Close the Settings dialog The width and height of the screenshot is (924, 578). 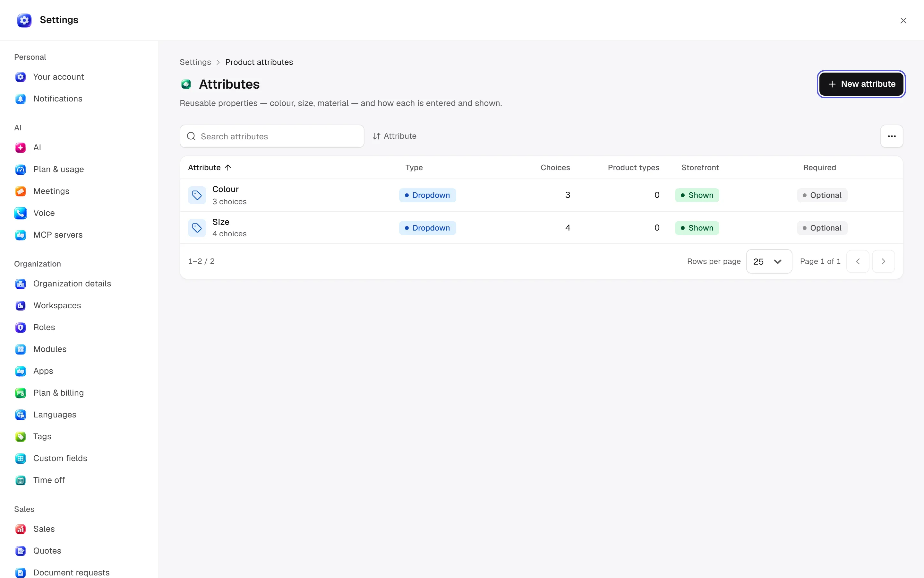point(903,21)
